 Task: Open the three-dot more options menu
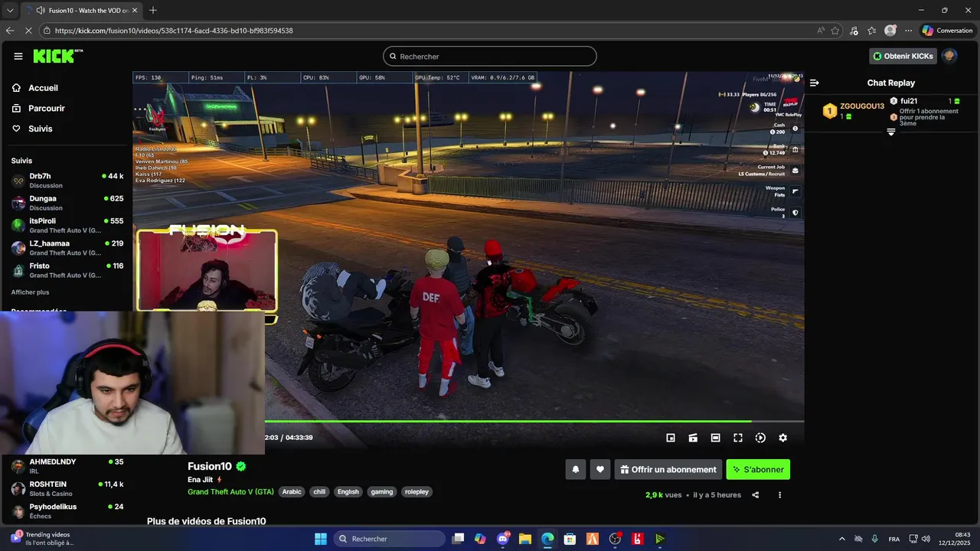point(779,495)
